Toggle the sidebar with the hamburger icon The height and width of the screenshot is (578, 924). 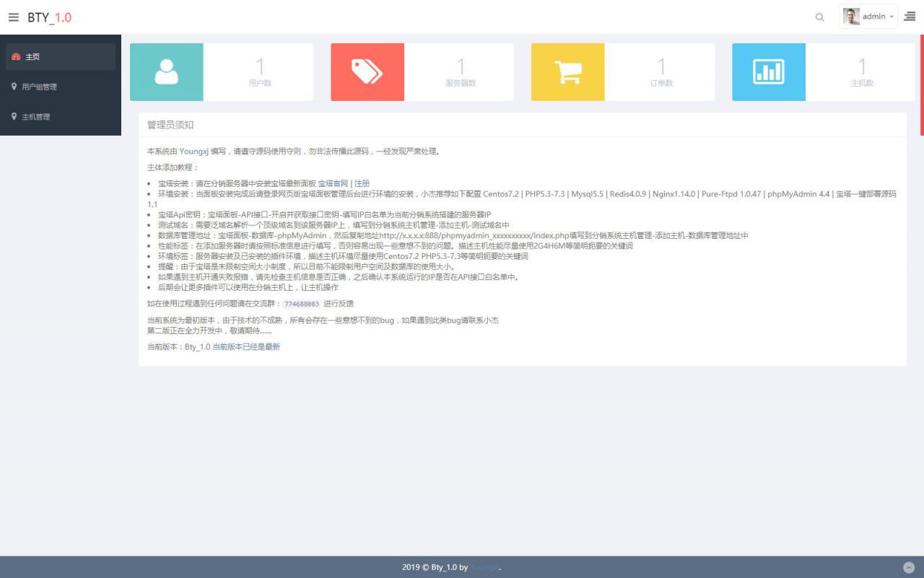pos(13,17)
